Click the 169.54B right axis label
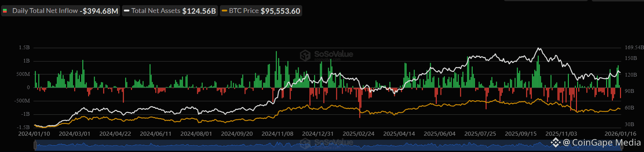Screen dimensions: 644x152 point(634,48)
